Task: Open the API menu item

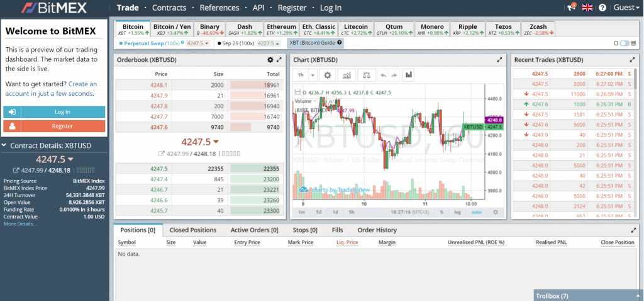Action: coord(258,8)
